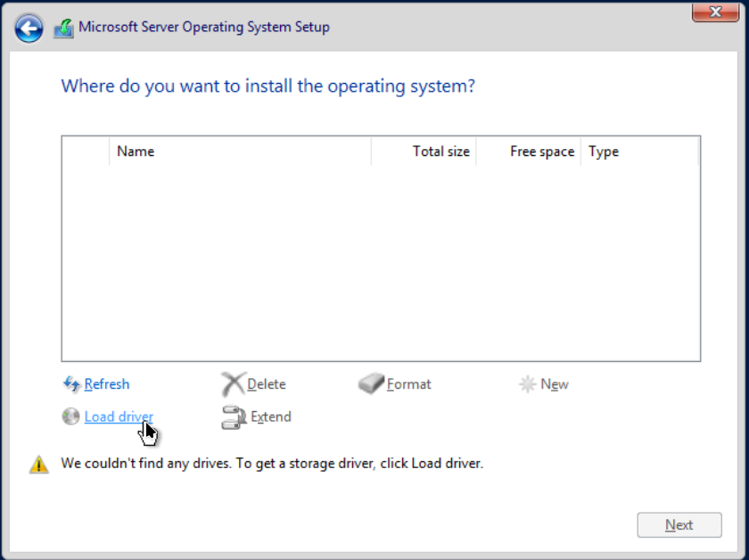
Task: Click the gray X Delete icon
Action: point(233,384)
